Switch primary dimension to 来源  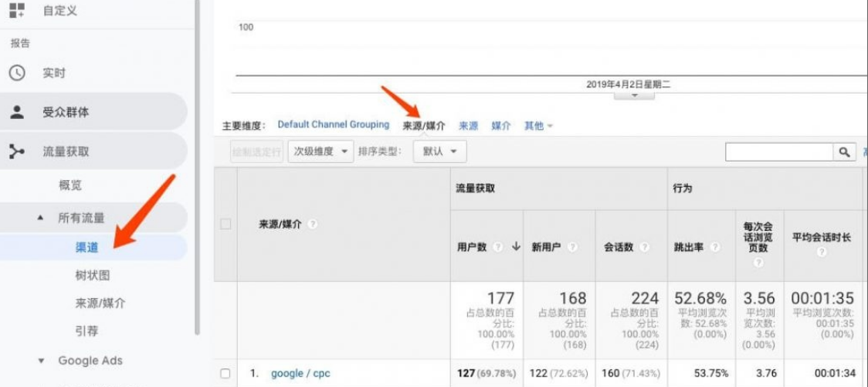[x=468, y=126]
